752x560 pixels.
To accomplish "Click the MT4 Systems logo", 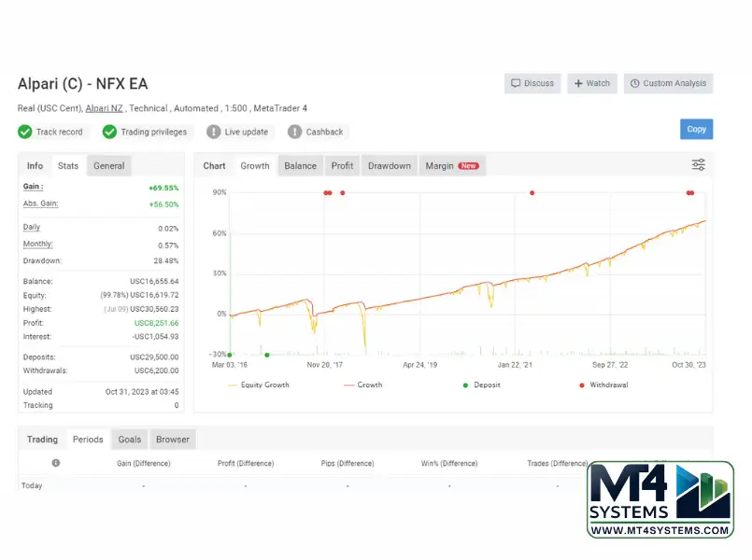I will 660,499.
